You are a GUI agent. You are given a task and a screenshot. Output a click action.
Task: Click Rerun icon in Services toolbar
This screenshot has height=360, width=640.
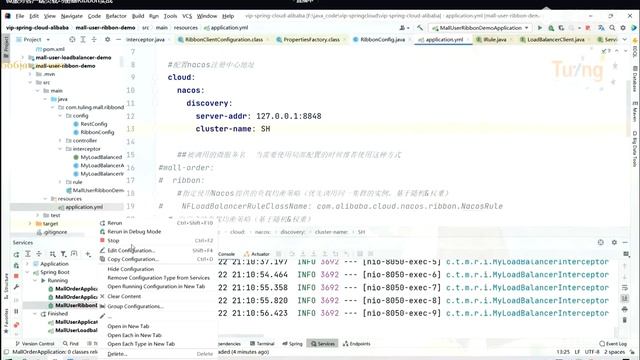click(16, 254)
